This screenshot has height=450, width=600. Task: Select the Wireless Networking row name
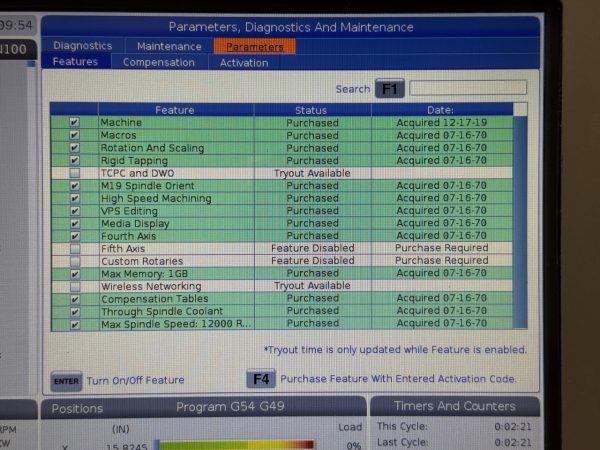[151, 286]
